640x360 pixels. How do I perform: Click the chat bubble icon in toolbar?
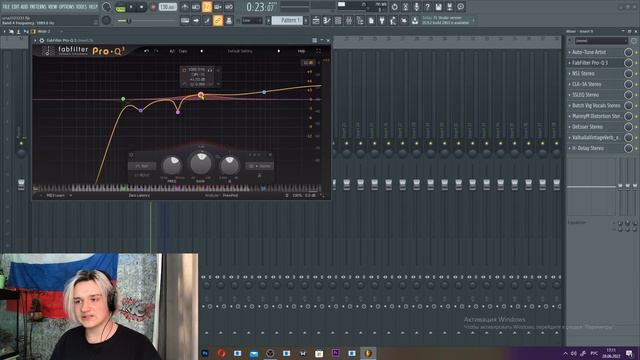[460, 7]
